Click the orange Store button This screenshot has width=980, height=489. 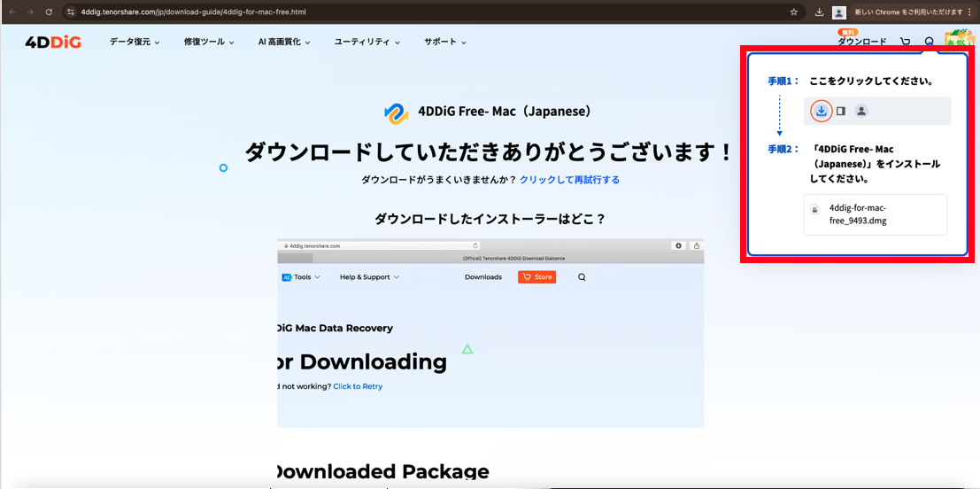(536, 277)
